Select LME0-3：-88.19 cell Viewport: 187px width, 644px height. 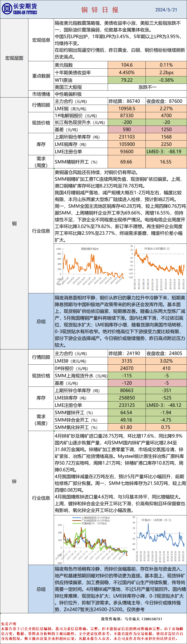pos(166,152)
